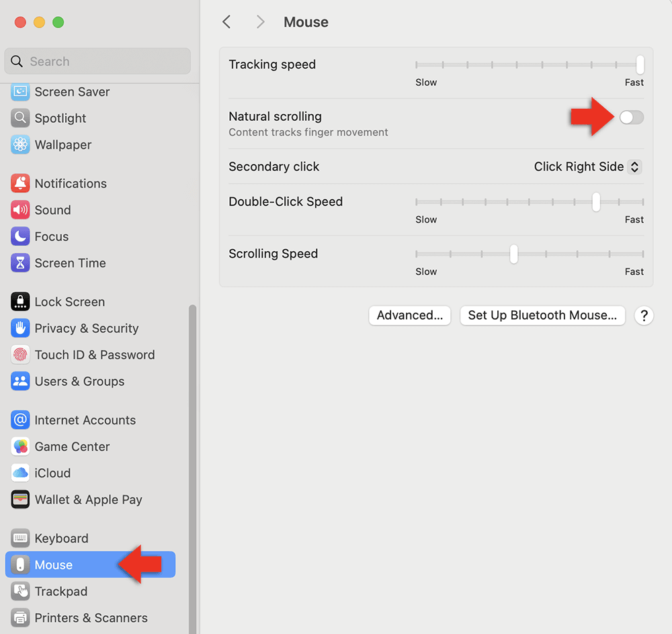
Task: Open help with the question mark button
Action: [x=644, y=316]
